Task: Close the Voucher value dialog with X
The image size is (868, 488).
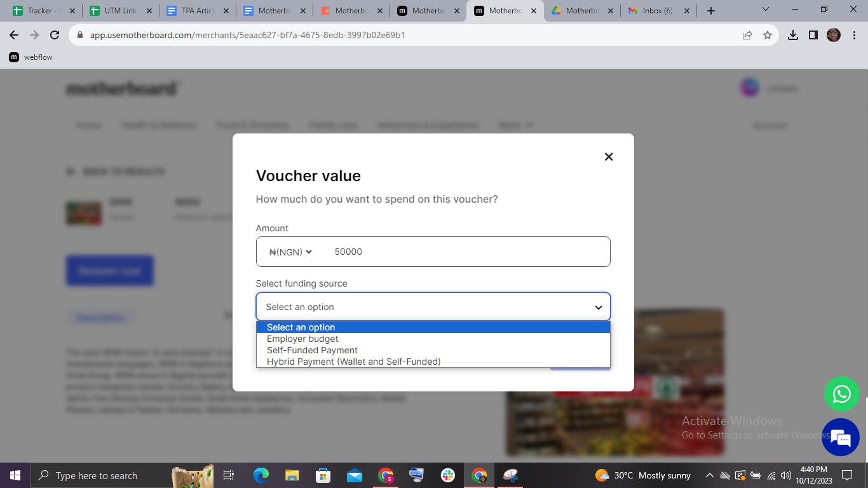Action: tap(608, 156)
